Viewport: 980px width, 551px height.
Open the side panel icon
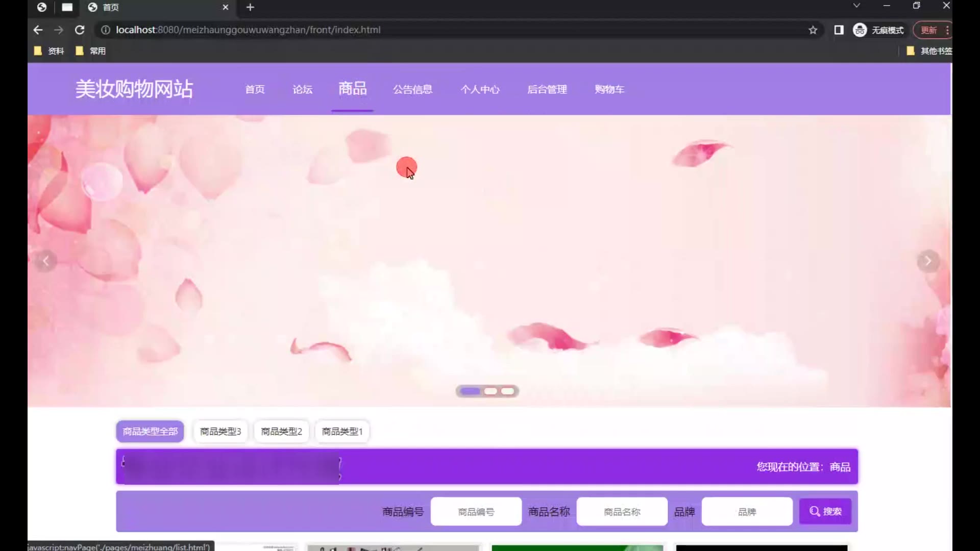coord(839,30)
